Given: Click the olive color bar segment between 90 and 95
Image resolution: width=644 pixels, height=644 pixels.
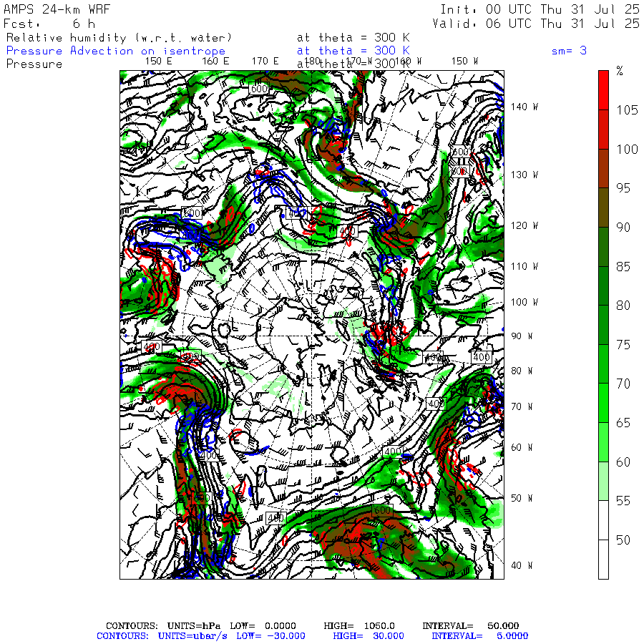Looking at the screenshot, I should 603,208.
